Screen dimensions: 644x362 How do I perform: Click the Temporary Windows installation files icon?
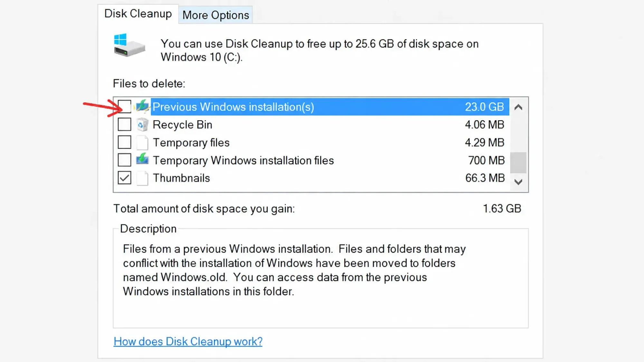(x=142, y=160)
